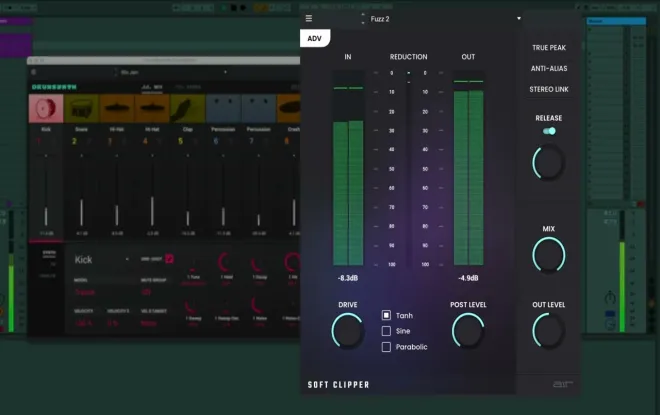Open the Kick Model selector value
660x415 pixels.
85,292
